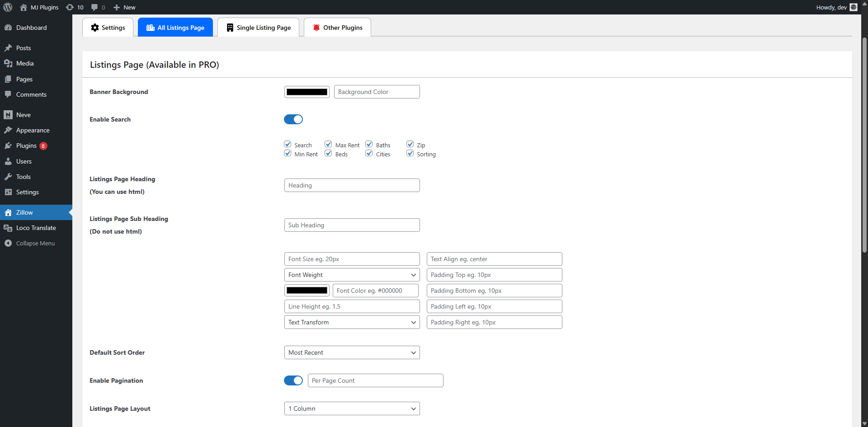Viewport: 868px width, 427px height.
Task: Click the Plugins plug icon in sidebar
Action: click(8, 145)
